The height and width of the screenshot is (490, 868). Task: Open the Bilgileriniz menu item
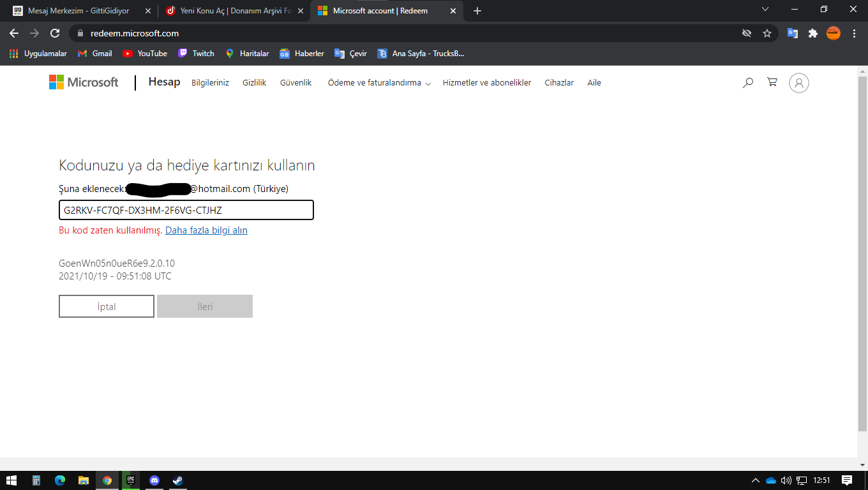point(210,83)
